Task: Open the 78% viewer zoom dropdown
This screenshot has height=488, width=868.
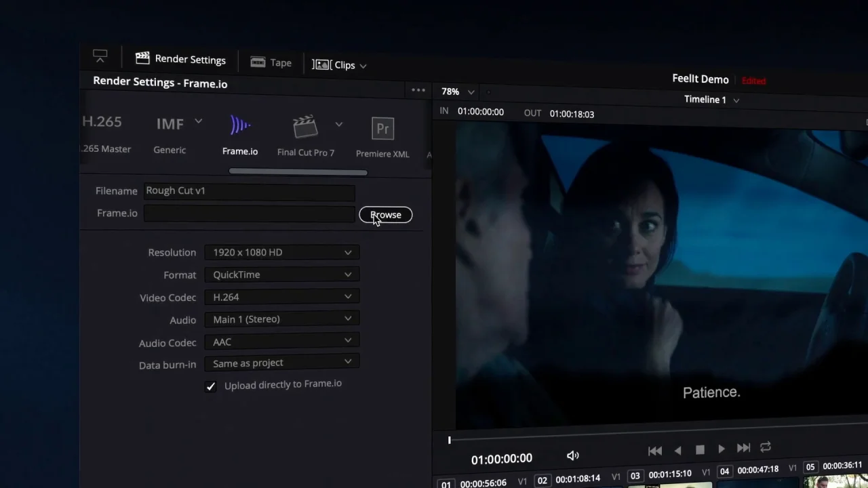Action: coord(458,91)
